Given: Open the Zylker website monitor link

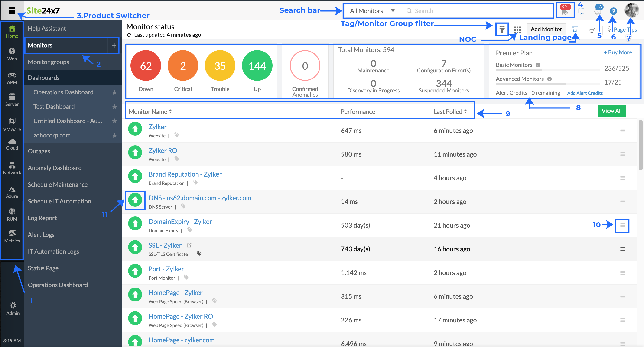Looking at the screenshot, I should click(x=157, y=127).
